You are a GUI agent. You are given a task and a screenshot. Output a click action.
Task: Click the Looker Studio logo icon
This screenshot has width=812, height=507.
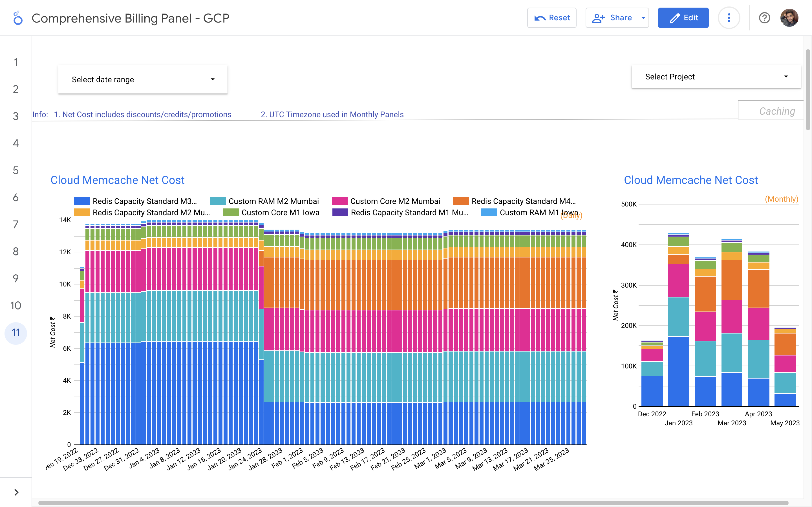tap(17, 18)
